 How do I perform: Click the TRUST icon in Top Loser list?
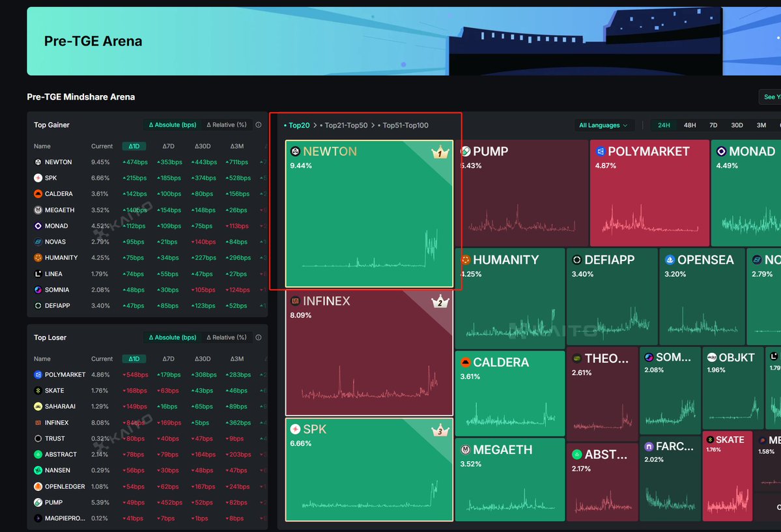[38, 438]
